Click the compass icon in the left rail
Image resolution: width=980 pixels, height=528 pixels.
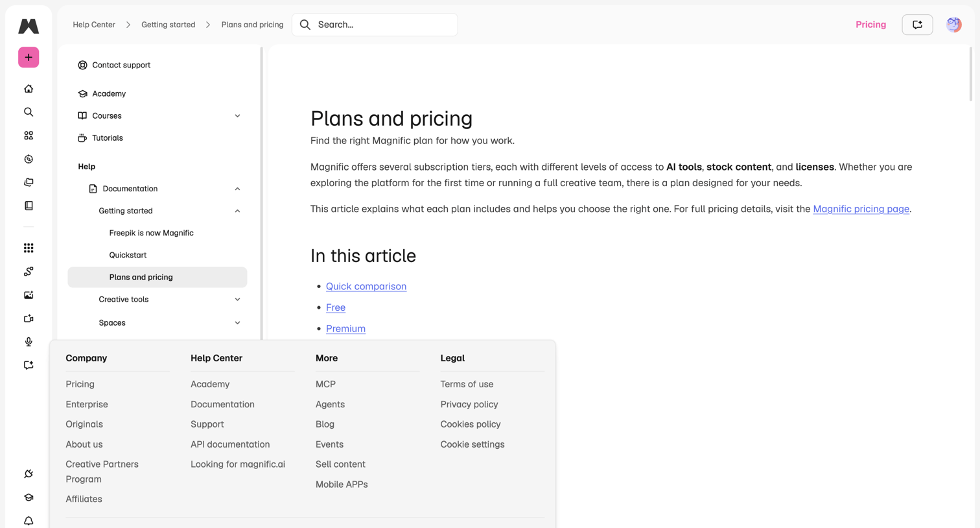point(29,159)
